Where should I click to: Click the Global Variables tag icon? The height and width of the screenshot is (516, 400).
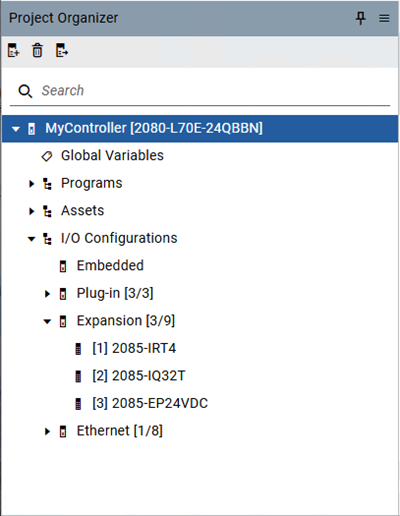click(47, 156)
